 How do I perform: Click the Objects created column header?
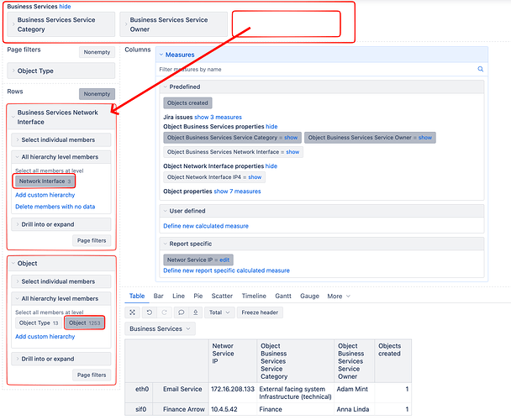click(x=392, y=360)
